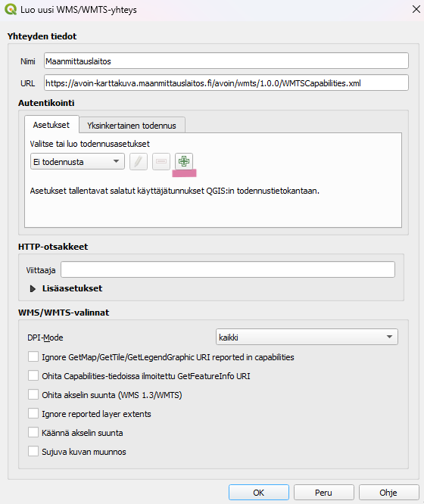Switch to the Yksinkertainen todennus tab

(x=132, y=126)
